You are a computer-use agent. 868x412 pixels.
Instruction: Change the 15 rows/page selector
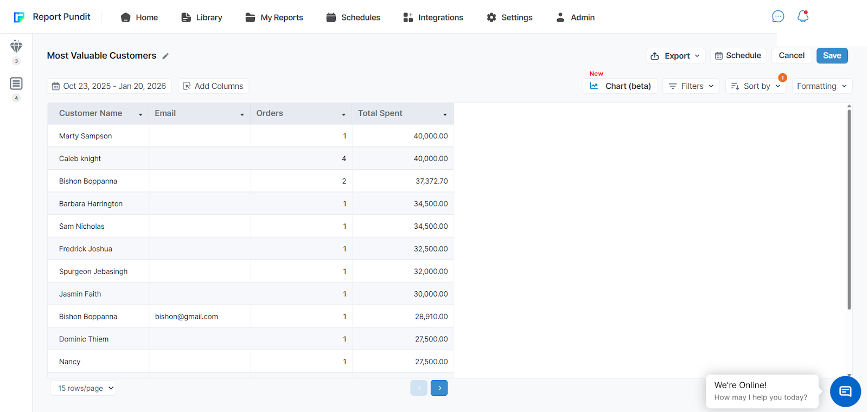point(83,388)
